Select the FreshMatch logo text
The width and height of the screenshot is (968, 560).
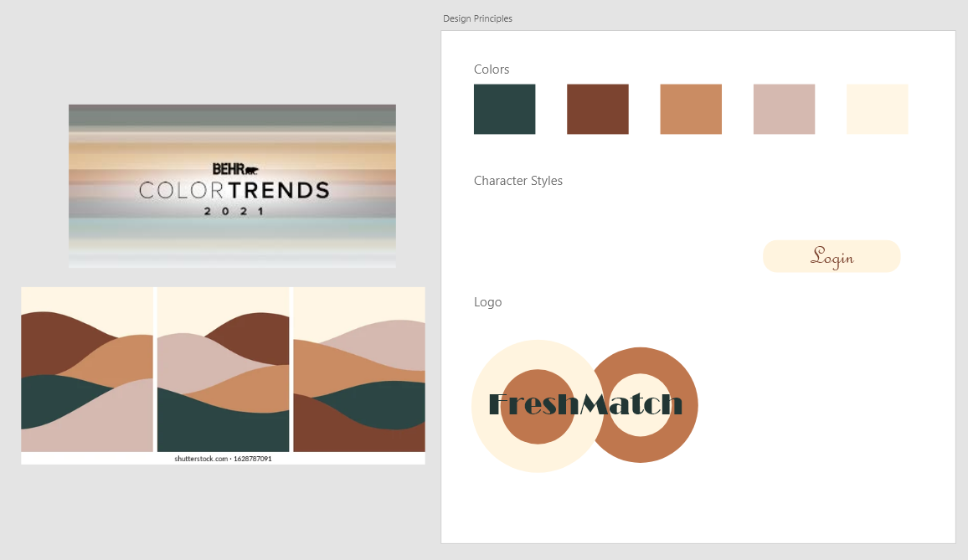pyautogui.click(x=585, y=404)
